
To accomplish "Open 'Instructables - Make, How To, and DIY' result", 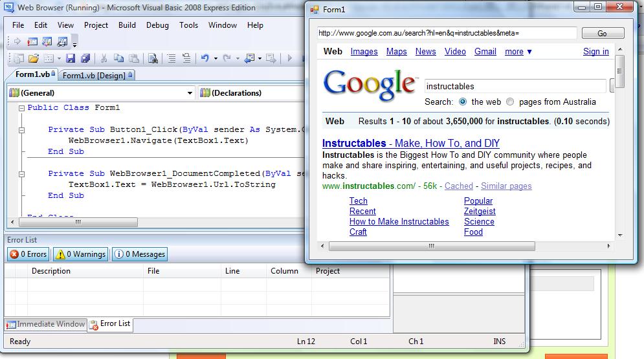I will click(411, 143).
